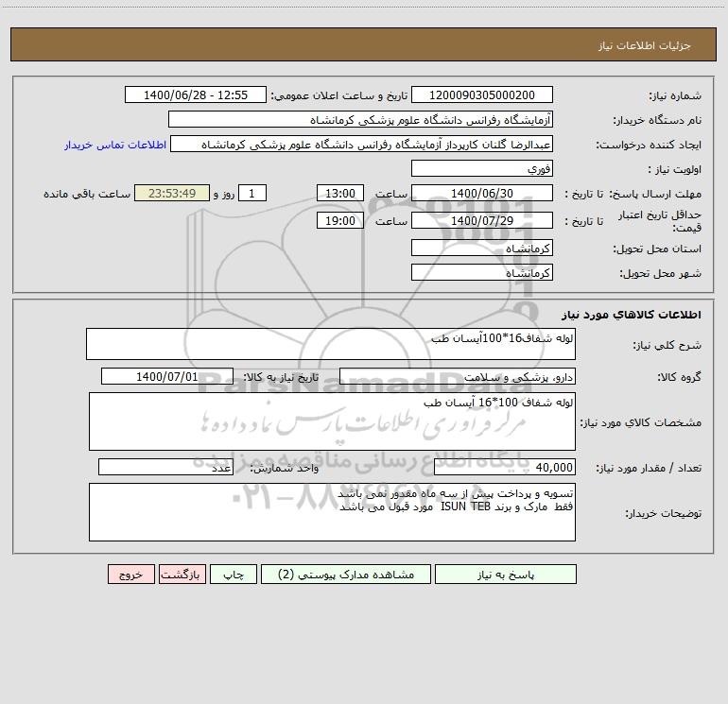Click the section title 'اطلاعات کالاهای مورد نیاز'
728x704 pixels.
click(632, 314)
